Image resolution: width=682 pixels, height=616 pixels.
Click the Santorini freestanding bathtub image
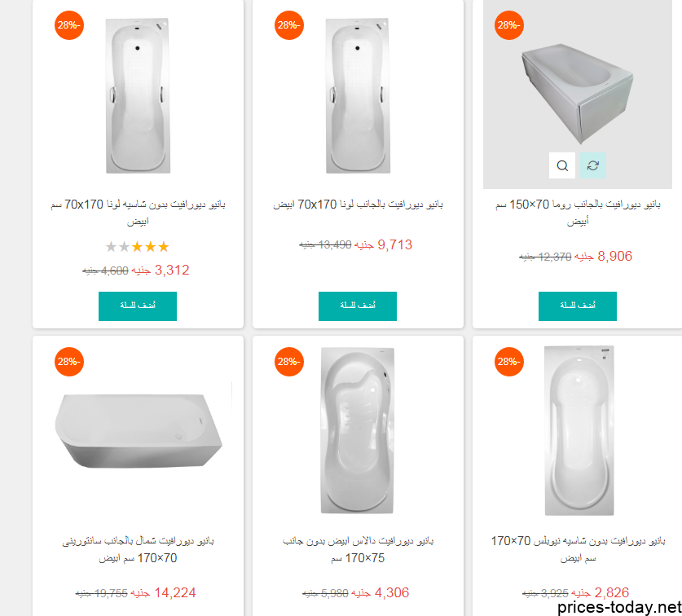139,431
